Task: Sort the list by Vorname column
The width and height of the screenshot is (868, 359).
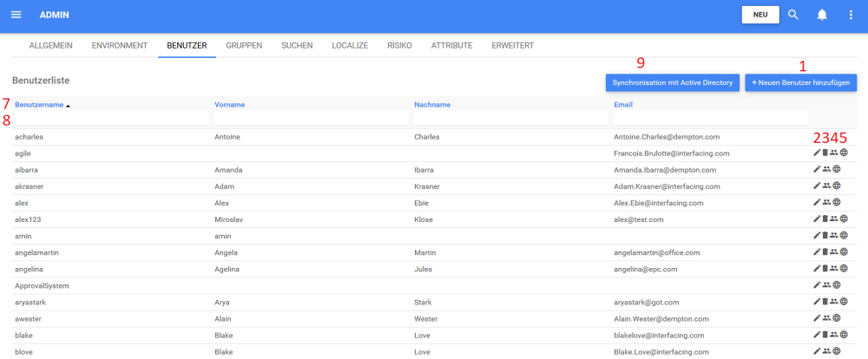Action: (x=229, y=104)
